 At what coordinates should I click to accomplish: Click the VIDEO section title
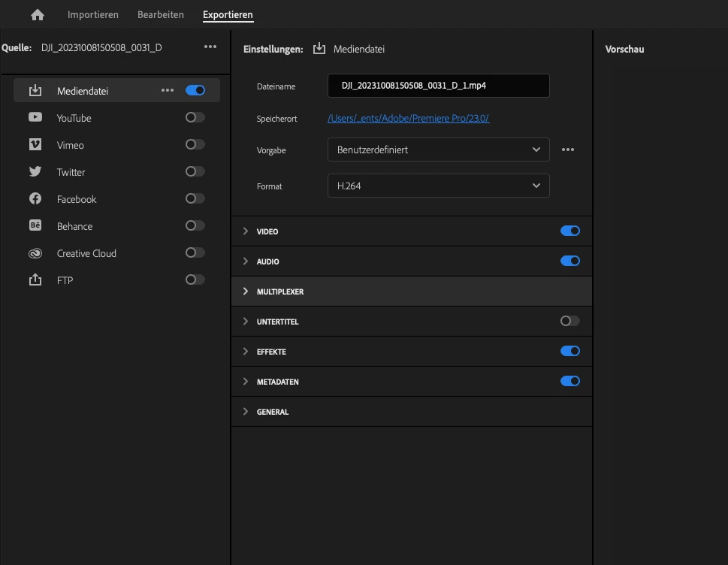(x=267, y=231)
